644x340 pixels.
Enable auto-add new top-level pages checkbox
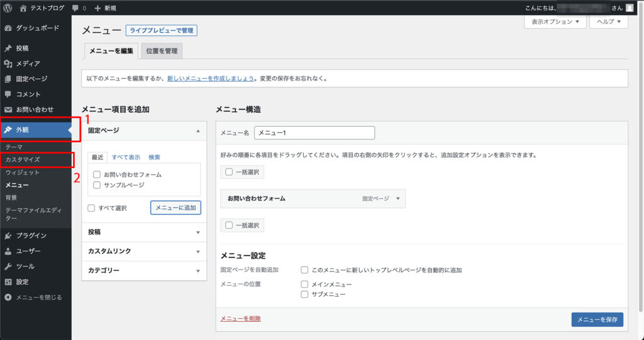pyautogui.click(x=304, y=270)
